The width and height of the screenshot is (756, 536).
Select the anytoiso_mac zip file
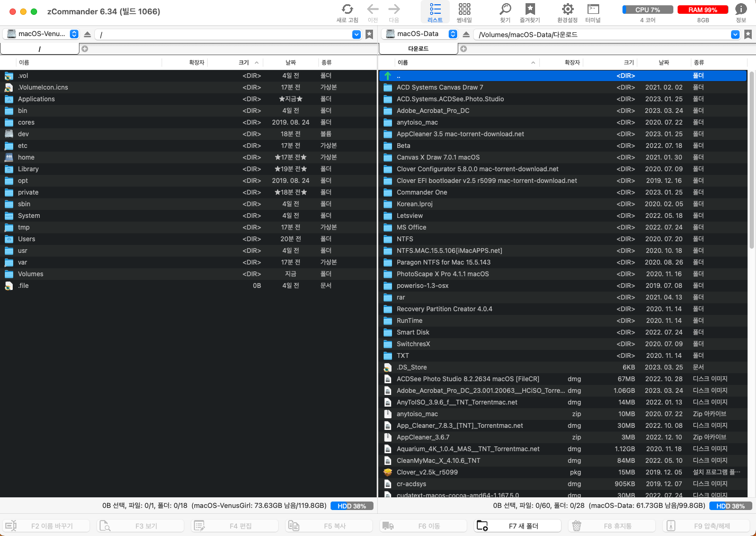[x=563, y=414]
